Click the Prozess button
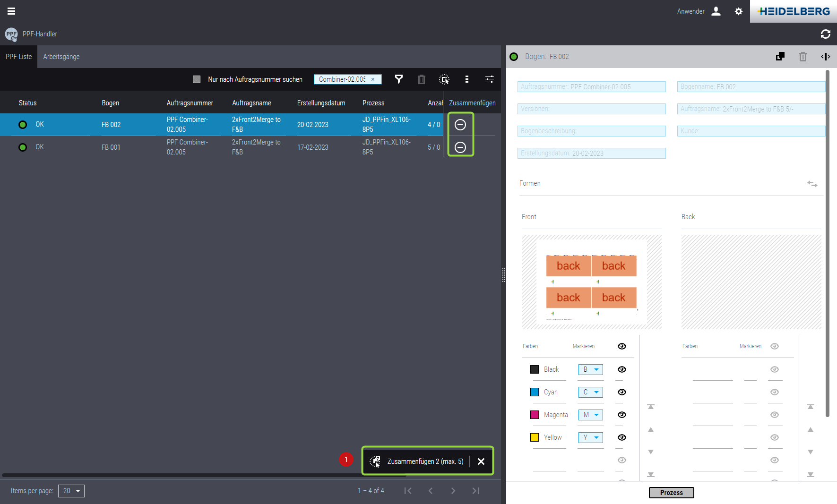Image resolution: width=837 pixels, height=504 pixels. tap(671, 493)
